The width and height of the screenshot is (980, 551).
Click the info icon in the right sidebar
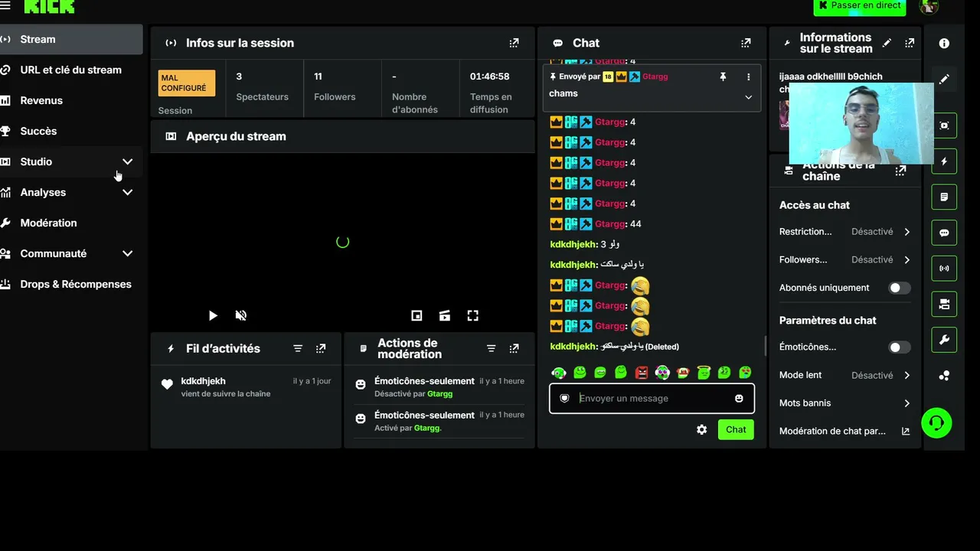(944, 44)
